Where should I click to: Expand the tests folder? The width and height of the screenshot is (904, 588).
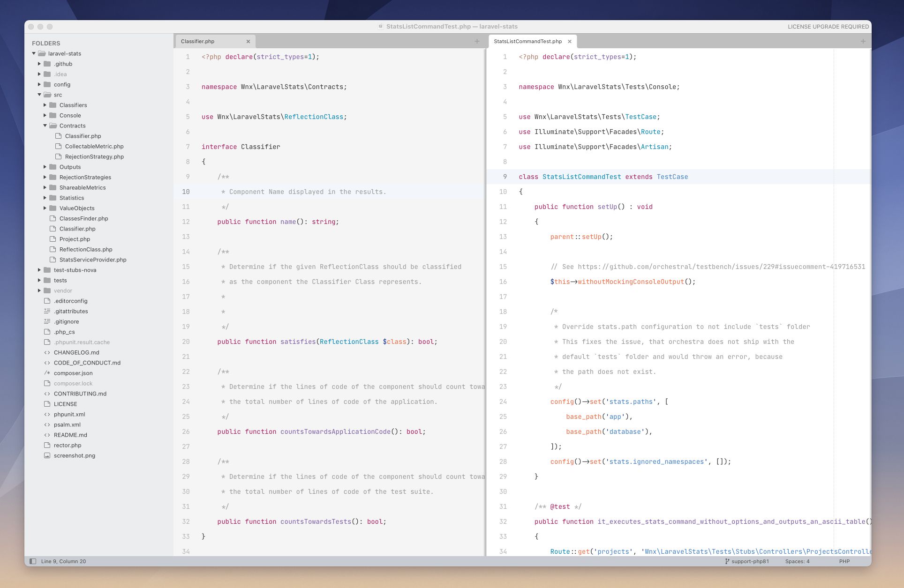click(39, 280)
